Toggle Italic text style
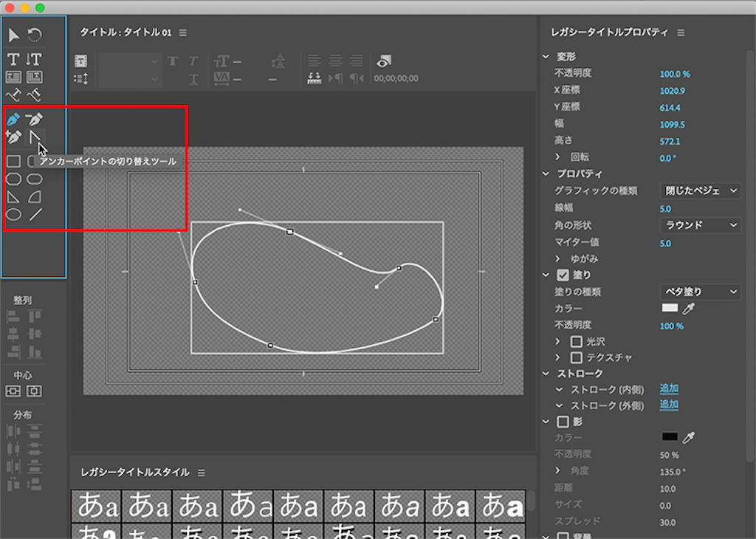 pos(193,61)
